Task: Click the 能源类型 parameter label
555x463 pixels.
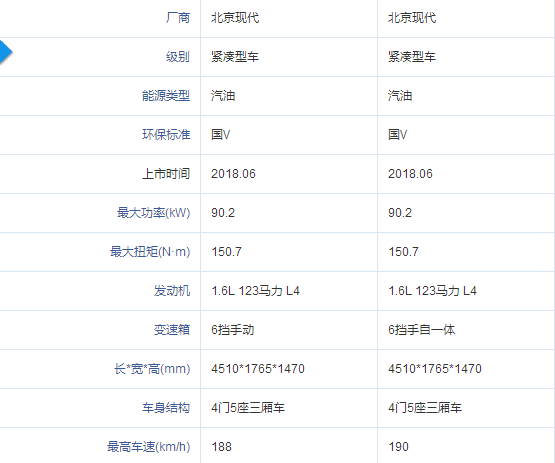Action: tap(166, 96)
